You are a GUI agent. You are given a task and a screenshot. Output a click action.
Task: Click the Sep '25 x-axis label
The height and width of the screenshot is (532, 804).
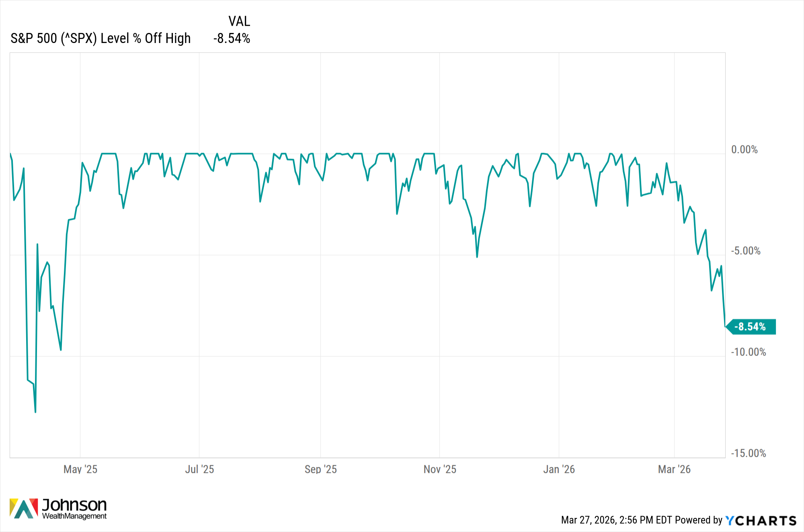pyautogui.click(x=320, y=469)
